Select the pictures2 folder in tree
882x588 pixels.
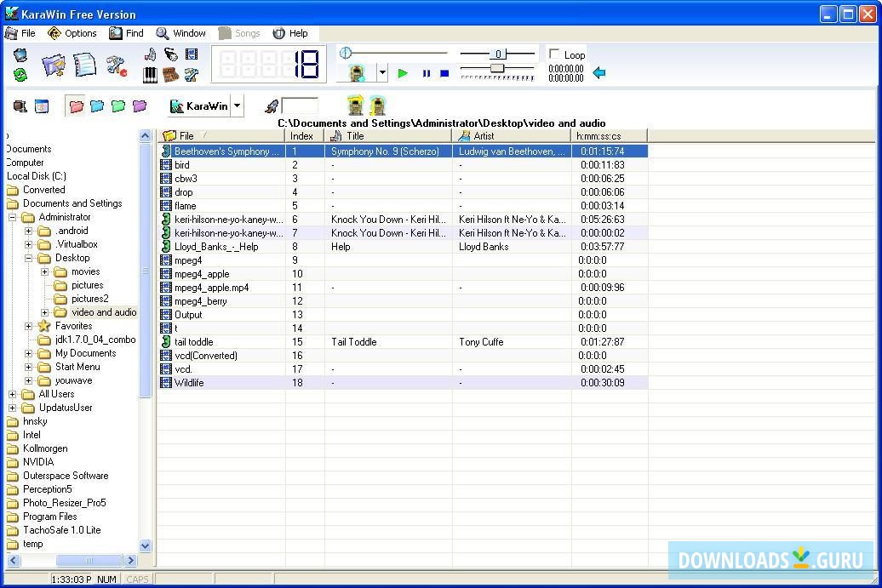point(89,299)
